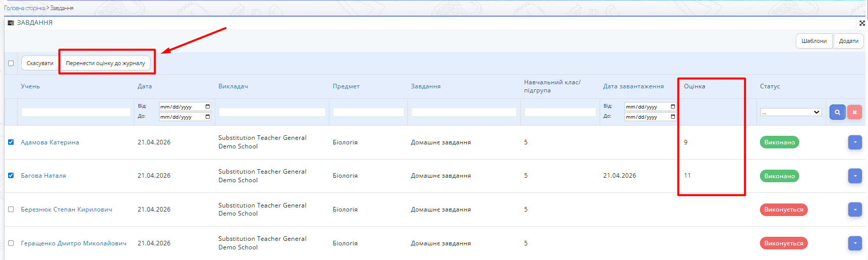Click the fullscreen expand icon of panel

click(x=862, y=23)
